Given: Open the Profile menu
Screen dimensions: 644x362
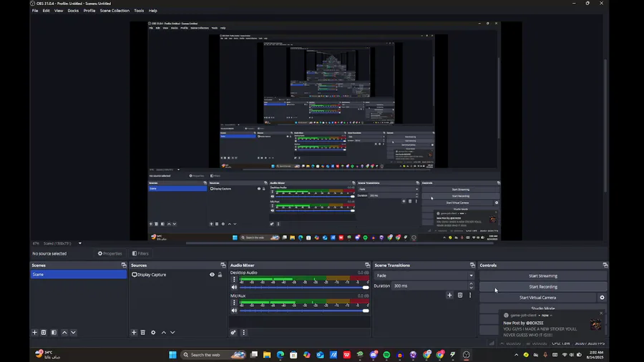Looking at the screenshot, I should click(89, 11).
